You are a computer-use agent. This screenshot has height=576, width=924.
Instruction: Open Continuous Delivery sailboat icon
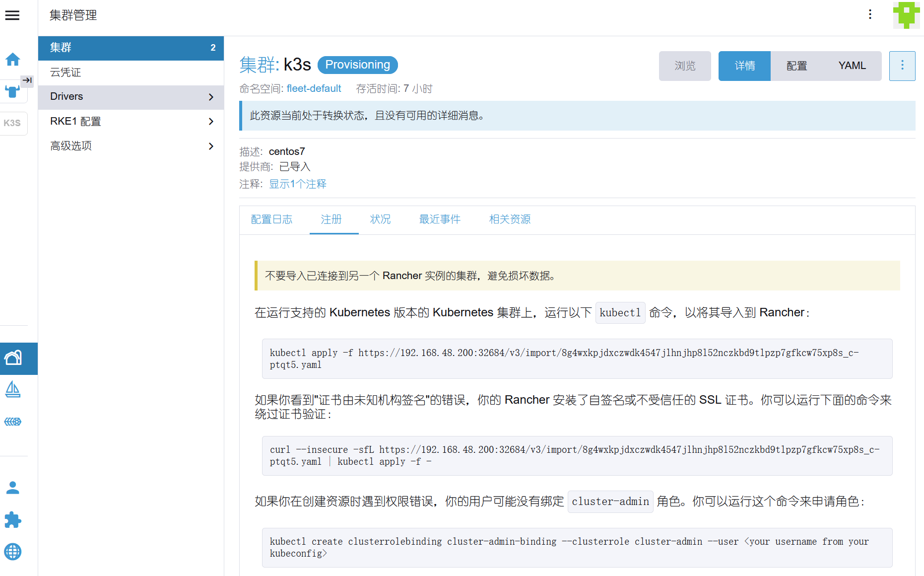[x=13, y=390]
